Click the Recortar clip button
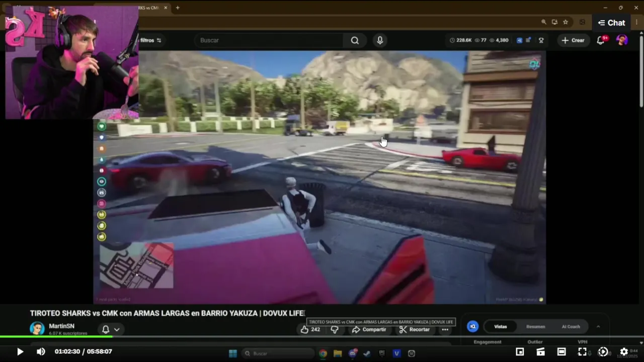The width and height of the screenshot is (644, 362). pyautogui.click(x=415, y=329)
